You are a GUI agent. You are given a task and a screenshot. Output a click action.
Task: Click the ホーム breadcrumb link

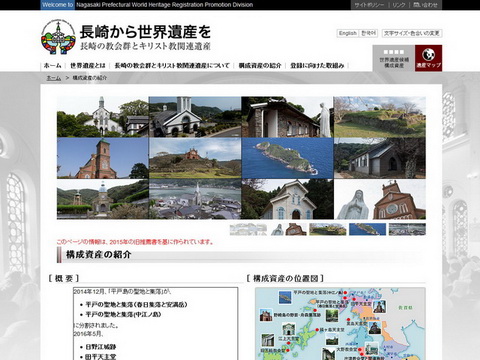click(54, 78)
